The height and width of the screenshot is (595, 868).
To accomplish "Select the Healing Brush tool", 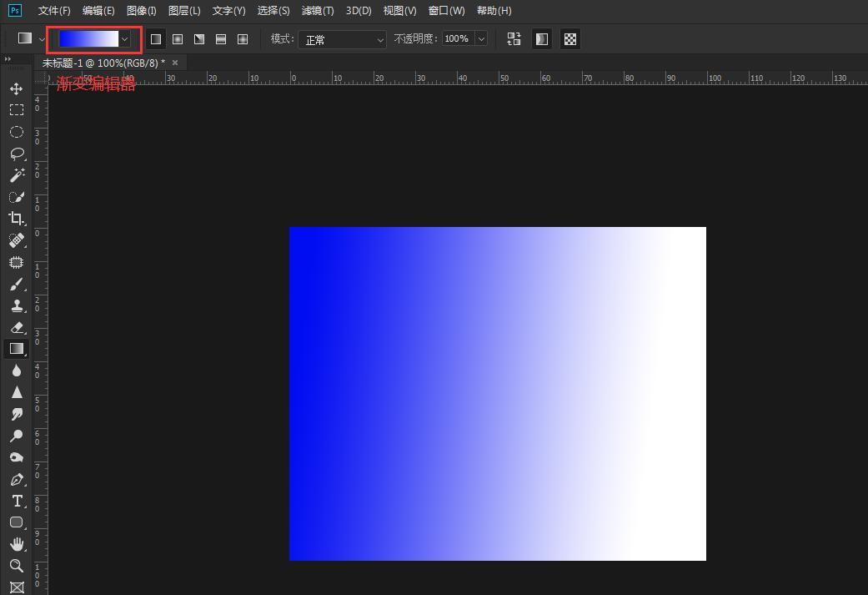I will pyautogui.click(x=17, y=240).
